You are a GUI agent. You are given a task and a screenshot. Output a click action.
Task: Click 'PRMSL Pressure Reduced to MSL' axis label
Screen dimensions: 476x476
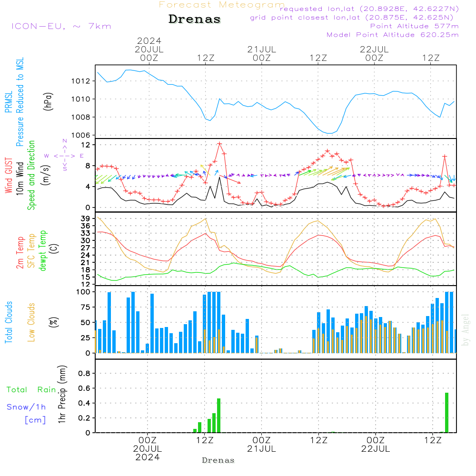[14, 102]
